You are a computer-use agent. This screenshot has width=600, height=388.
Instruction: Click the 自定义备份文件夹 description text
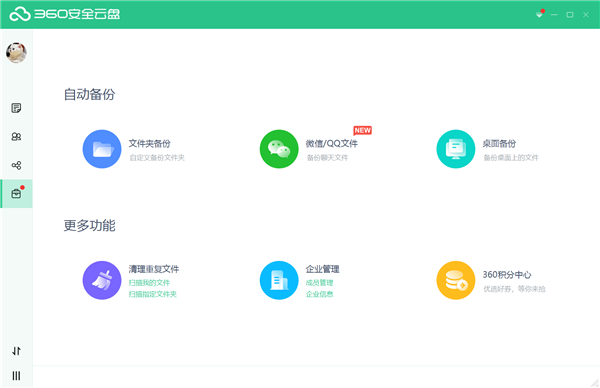[157, 158]
